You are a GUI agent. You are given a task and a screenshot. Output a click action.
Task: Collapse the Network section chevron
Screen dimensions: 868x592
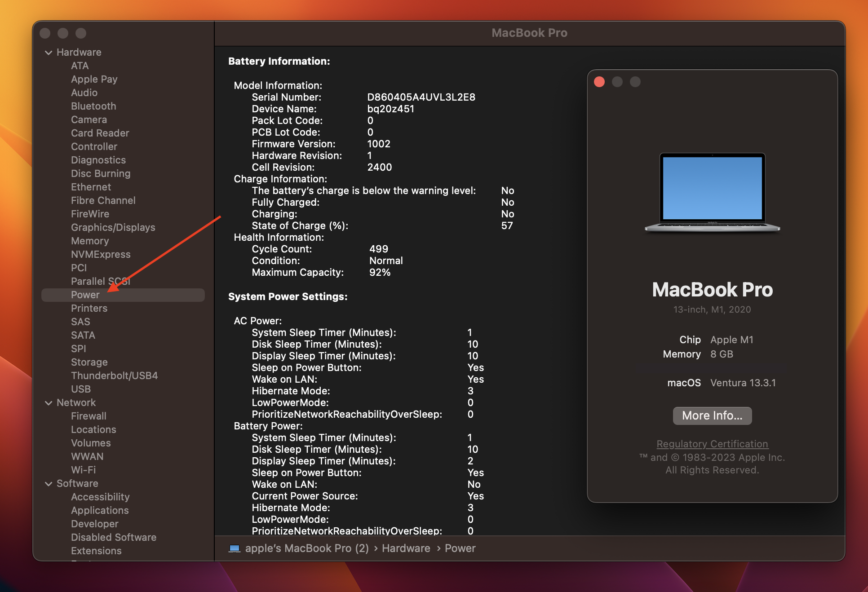point(49,403)
